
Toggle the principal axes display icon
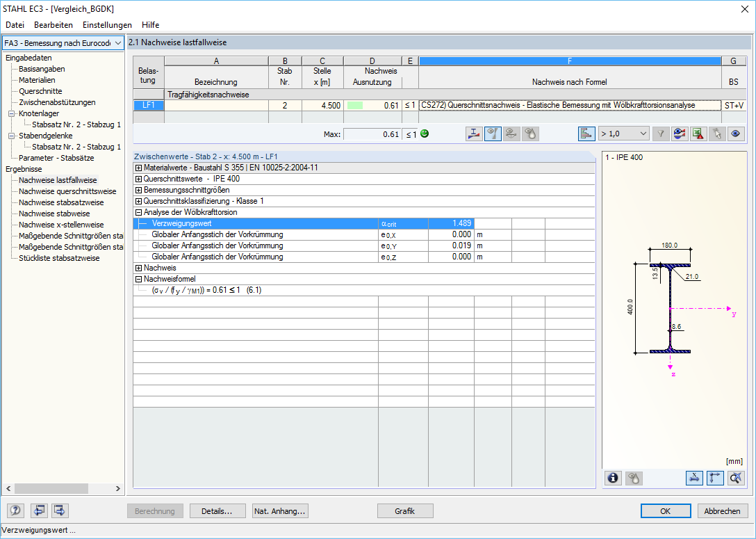715,478
